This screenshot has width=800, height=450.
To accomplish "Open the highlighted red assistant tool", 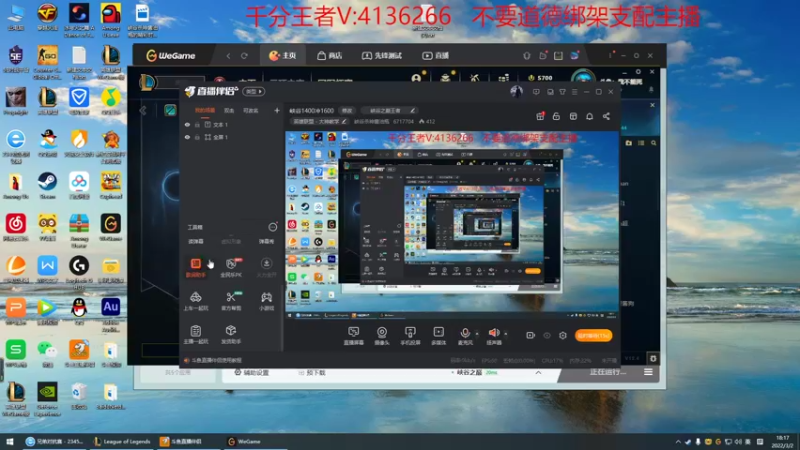I will [x=196, y=267].
